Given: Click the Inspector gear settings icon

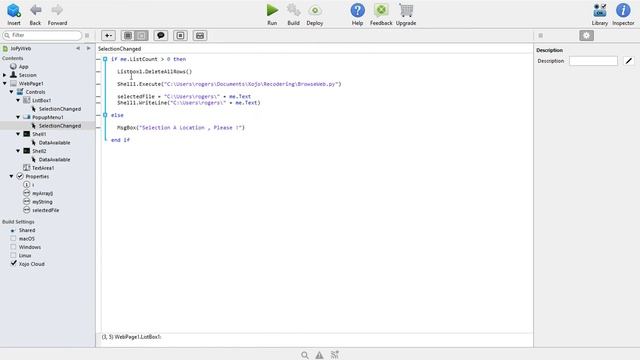Looking at the screenshot, I should [587, 36].
